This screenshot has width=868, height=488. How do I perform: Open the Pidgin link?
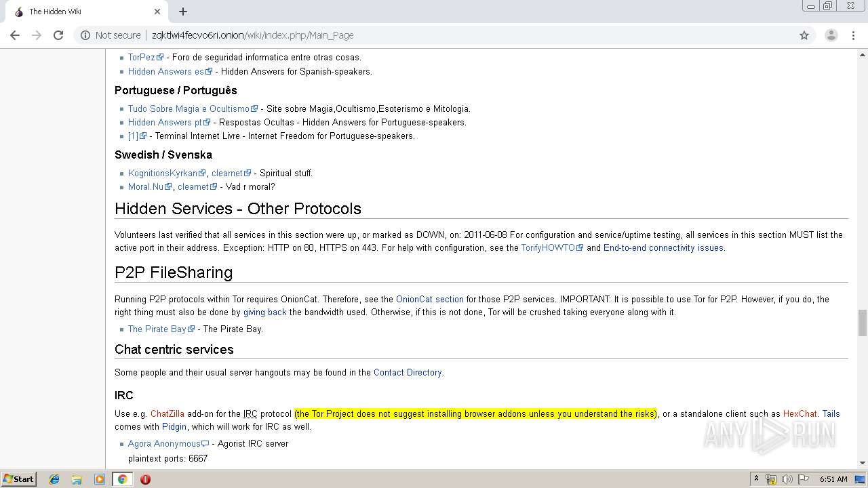tap(174, 427)
